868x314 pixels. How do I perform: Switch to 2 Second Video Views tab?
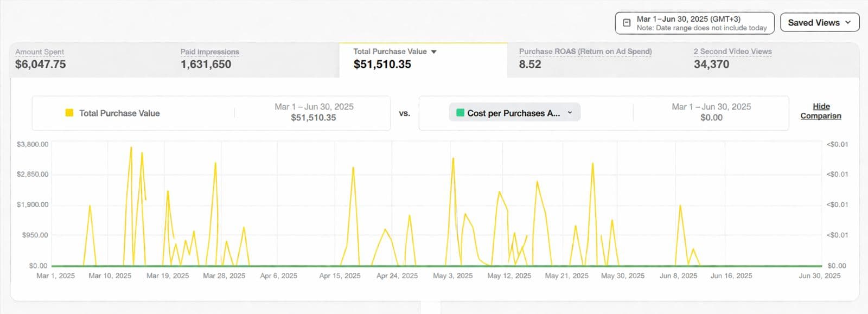point(732,59)
